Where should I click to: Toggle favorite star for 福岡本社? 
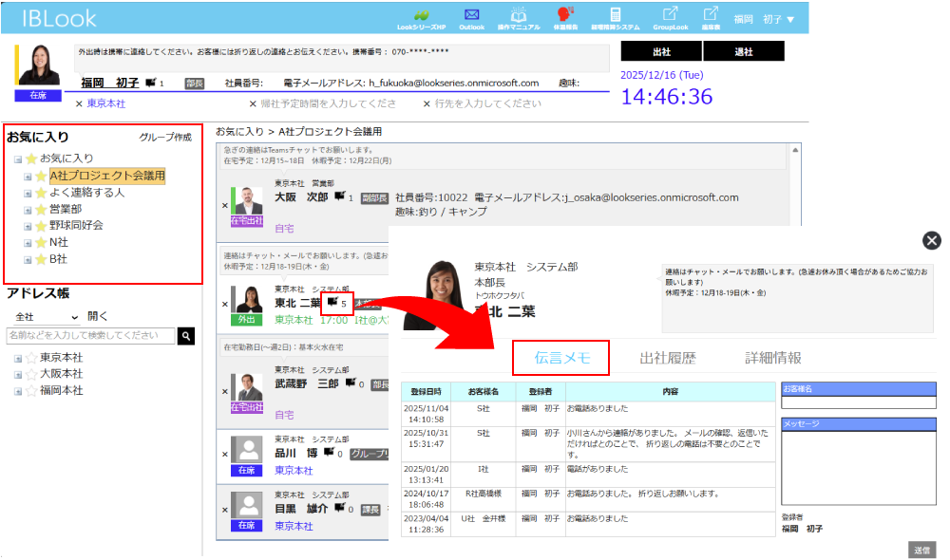click(x=31, y=390)
